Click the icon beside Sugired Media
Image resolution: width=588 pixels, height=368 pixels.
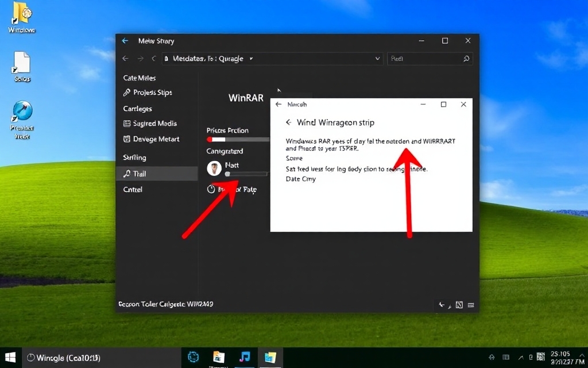[x=127, y=124]
